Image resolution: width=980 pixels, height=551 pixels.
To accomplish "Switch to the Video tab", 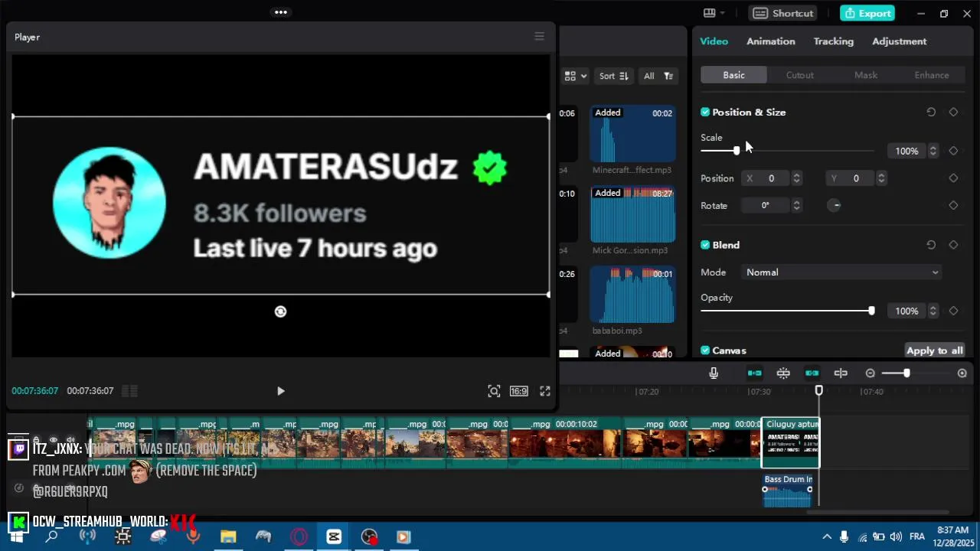I will point(714,41).
